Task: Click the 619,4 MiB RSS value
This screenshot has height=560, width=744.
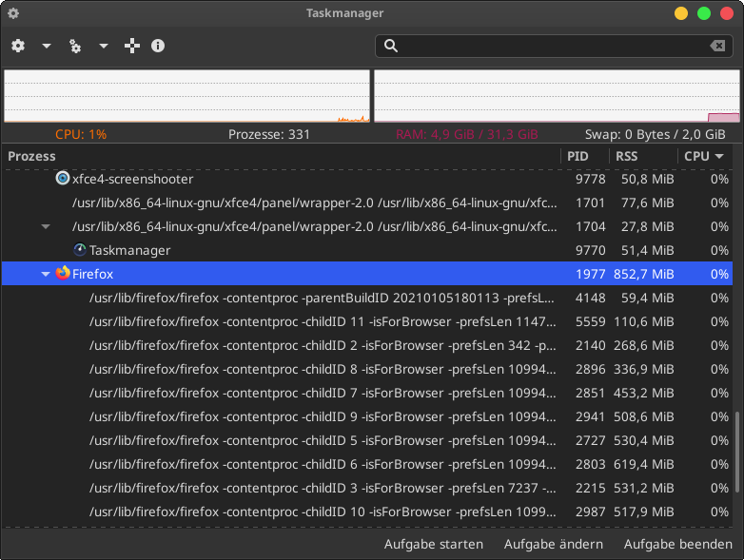Action: click(x=643, y=464)
